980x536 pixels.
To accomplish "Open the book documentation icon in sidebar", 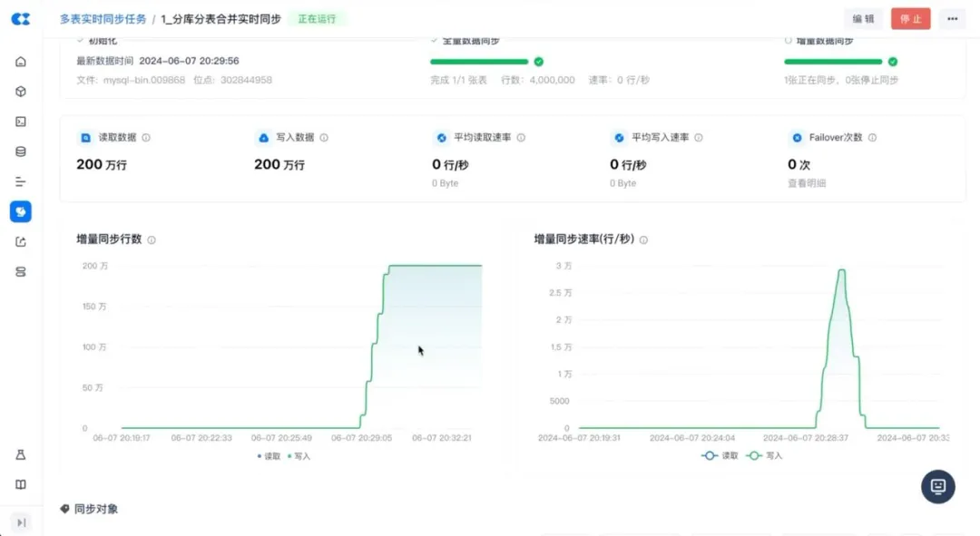I will pos(20,484).
